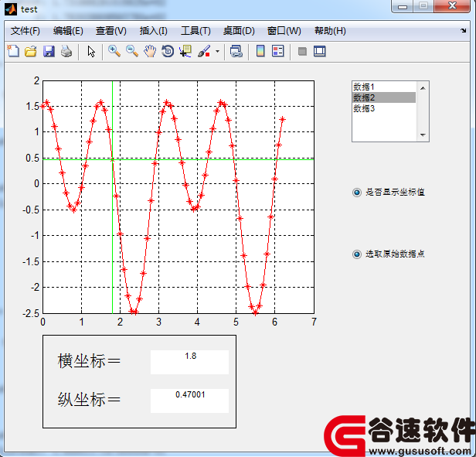
Task: Toggle the 是否显示坐标值 radio button
Action: click(x=357, y=193)
